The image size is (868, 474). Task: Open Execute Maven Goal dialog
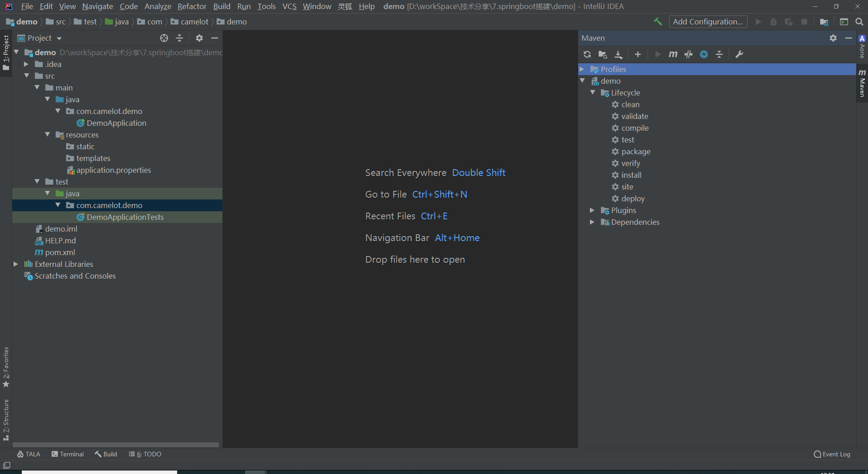(x=673, y=54)
